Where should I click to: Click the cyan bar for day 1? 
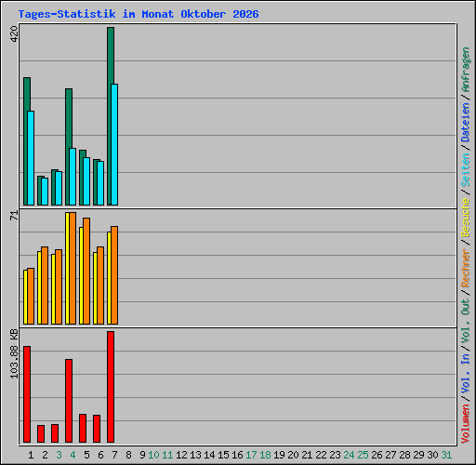pos(31,158)
